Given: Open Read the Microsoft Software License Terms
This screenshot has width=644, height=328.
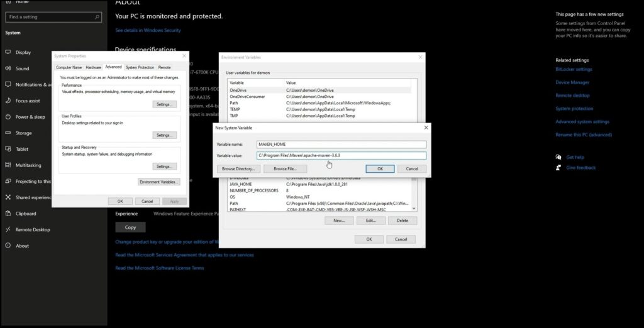Looking at the screenshot, I should (159, 268).
